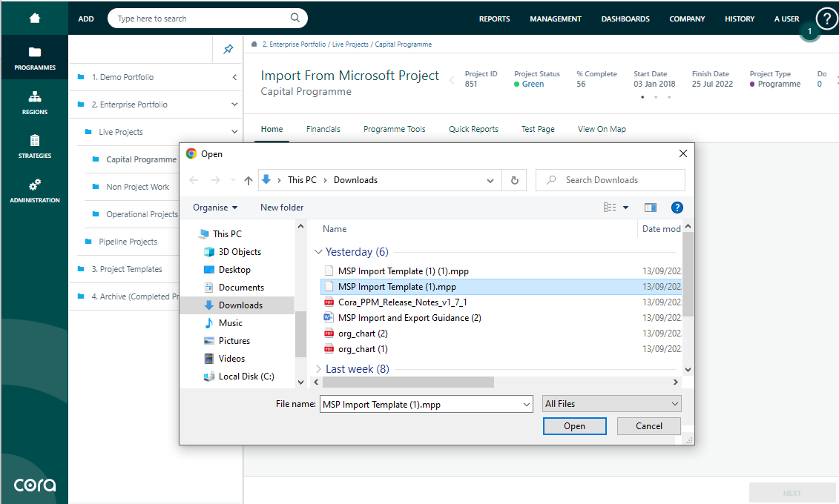Open the Reports menu
Screen dimensions: 839x504
tap(494, 19)
